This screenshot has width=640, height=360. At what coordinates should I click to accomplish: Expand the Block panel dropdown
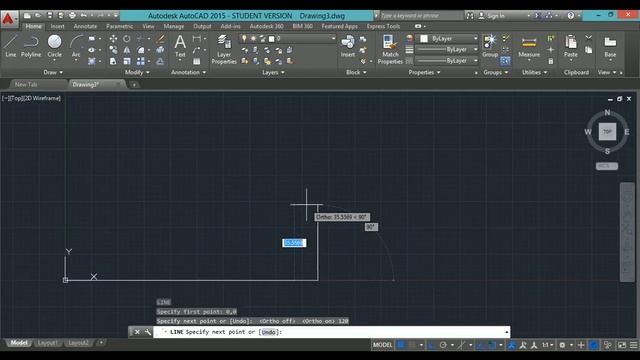356,72
